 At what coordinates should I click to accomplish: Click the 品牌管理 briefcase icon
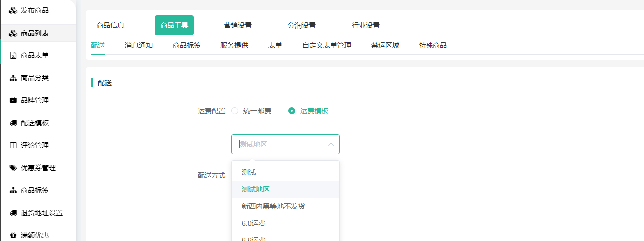(x=13, y=100)
